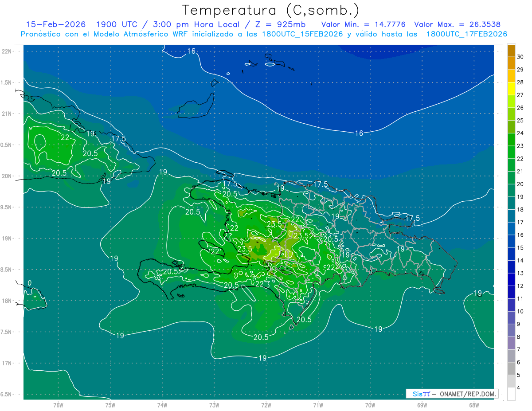Click the colorbar segment between 29 and 30
Viewport: 532px width, 411px height.
pos(511,63)
